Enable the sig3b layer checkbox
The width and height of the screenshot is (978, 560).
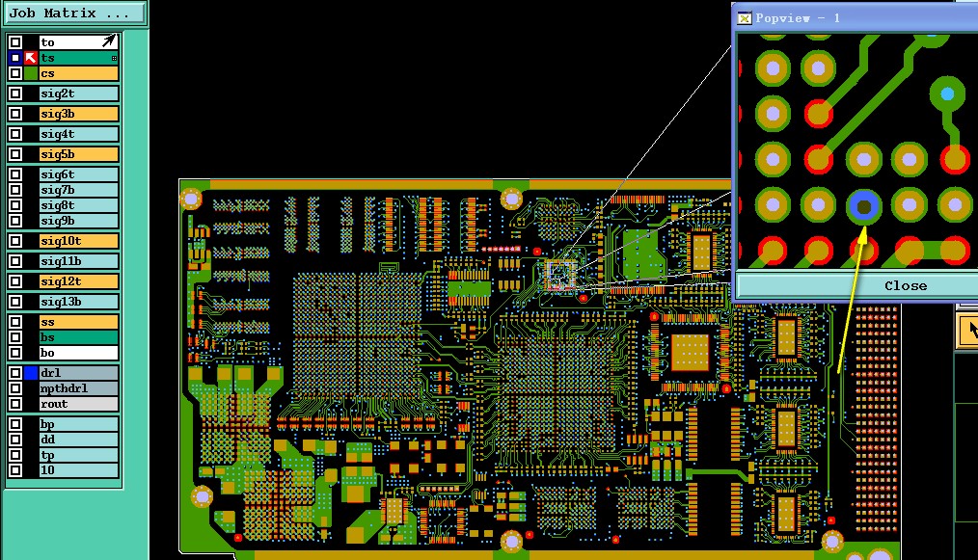[x=15, y=114]
